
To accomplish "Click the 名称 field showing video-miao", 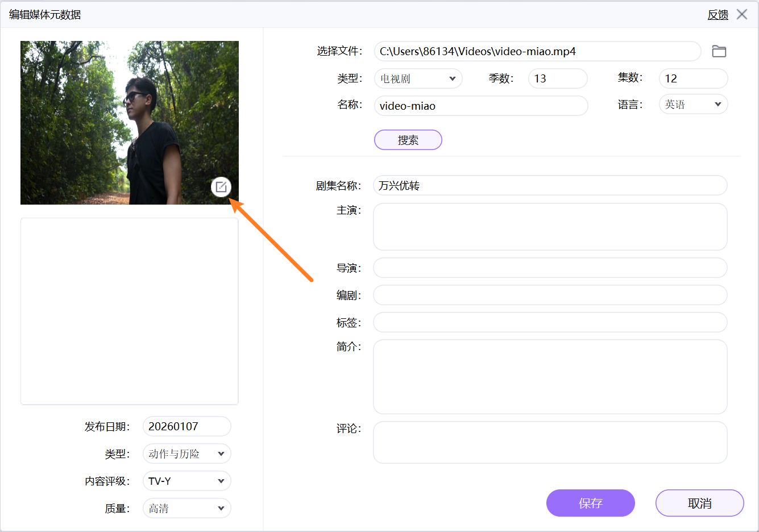I will 480,106.
